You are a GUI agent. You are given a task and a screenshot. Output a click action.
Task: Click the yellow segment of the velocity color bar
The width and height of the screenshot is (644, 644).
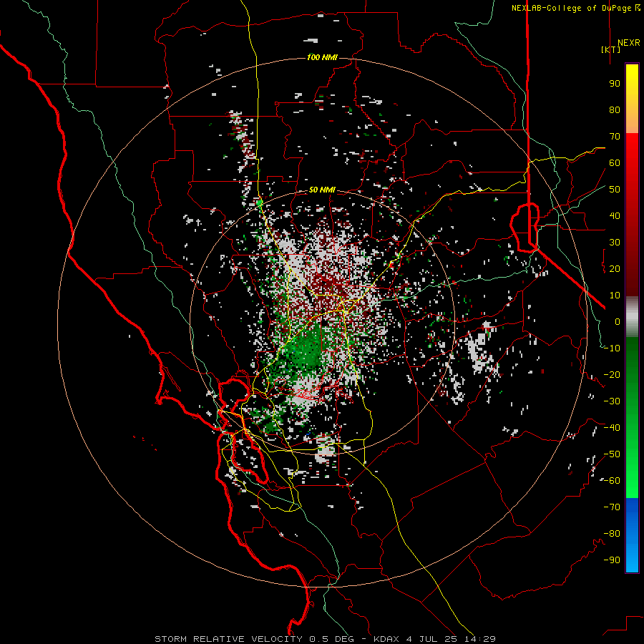point(632,99)
